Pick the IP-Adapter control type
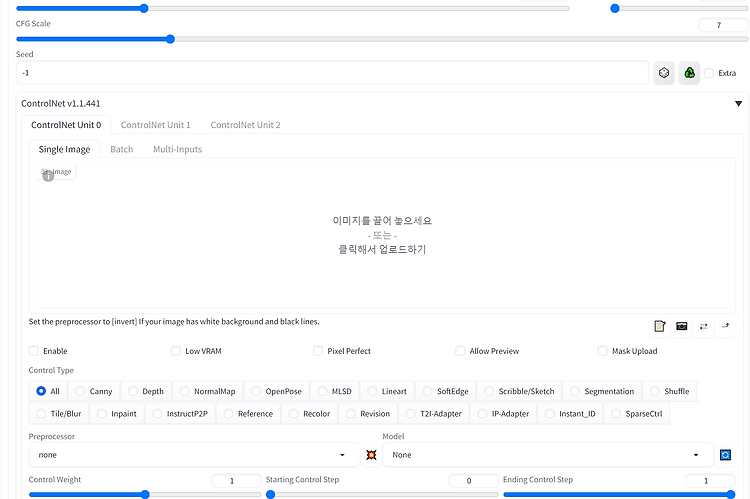The width and height of the screenshot is (750, 499). point(504,413)
